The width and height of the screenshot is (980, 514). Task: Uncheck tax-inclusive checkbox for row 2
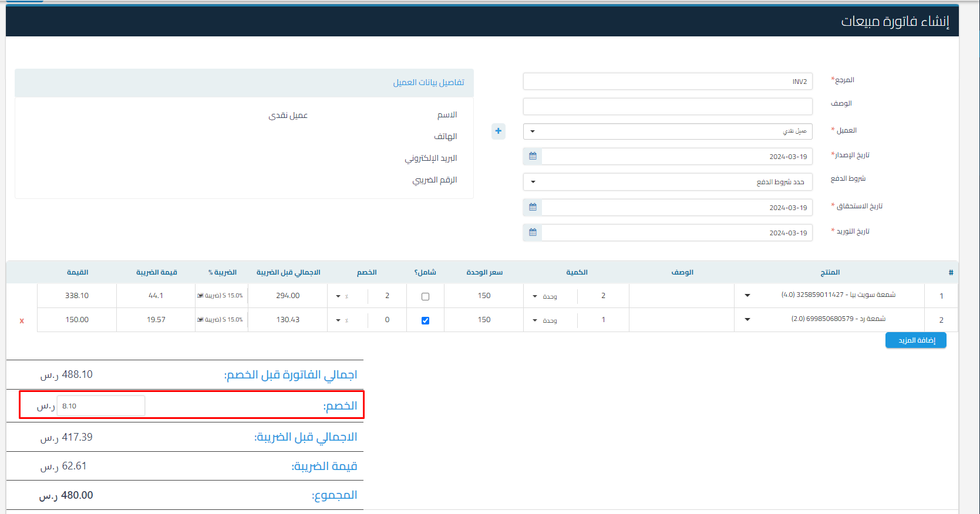(425, 320)
